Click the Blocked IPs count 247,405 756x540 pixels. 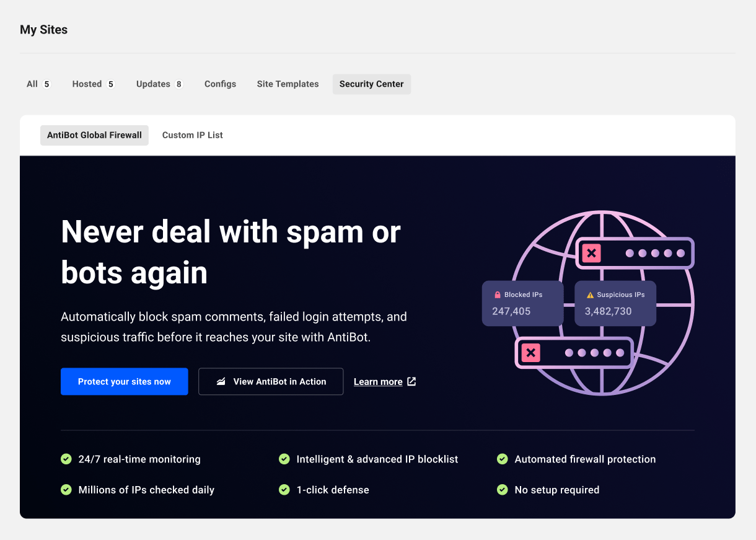point(511,311)
